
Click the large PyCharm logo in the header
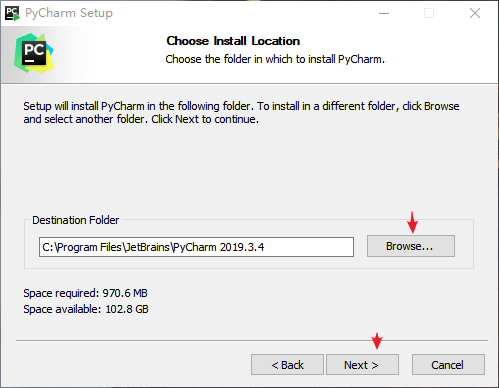pos(34,53)
